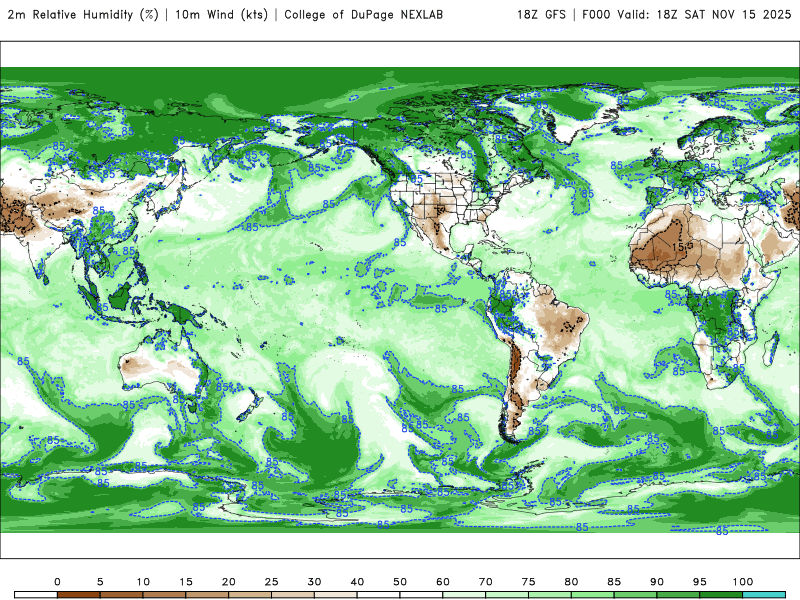
Task: Select the dark brown 0–5 legend swatch
Action: 79,595
